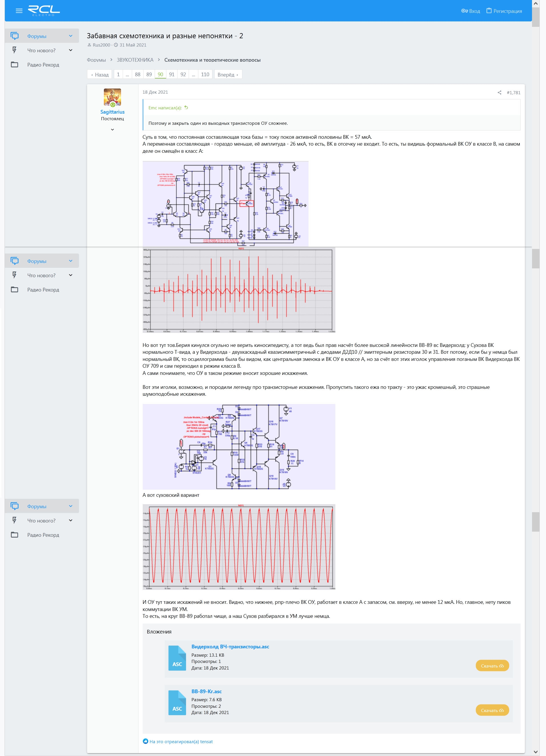Click the page vertical scrollbar thumb
This screenshot has height=756, width=546.
tap(535, 17)
